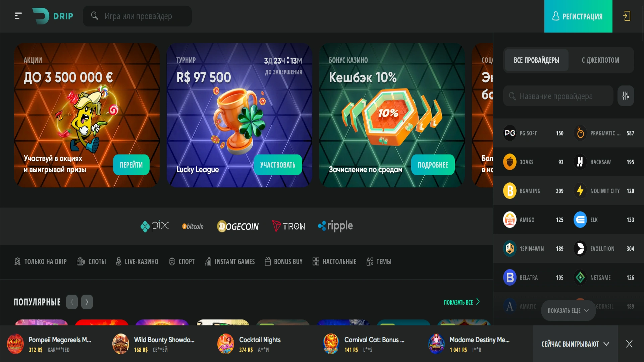Click the Регистрация button

click(x=578, y=16)
